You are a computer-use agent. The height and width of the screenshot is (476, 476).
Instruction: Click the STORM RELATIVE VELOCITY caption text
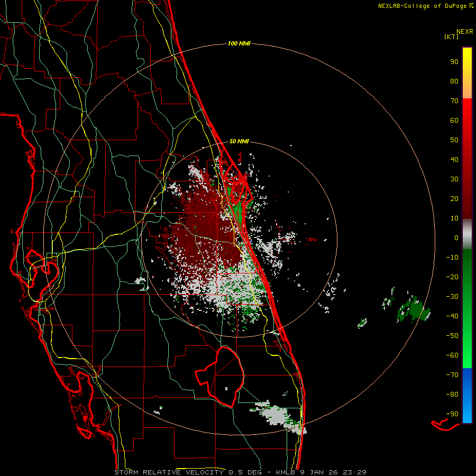tap(169, 472)
